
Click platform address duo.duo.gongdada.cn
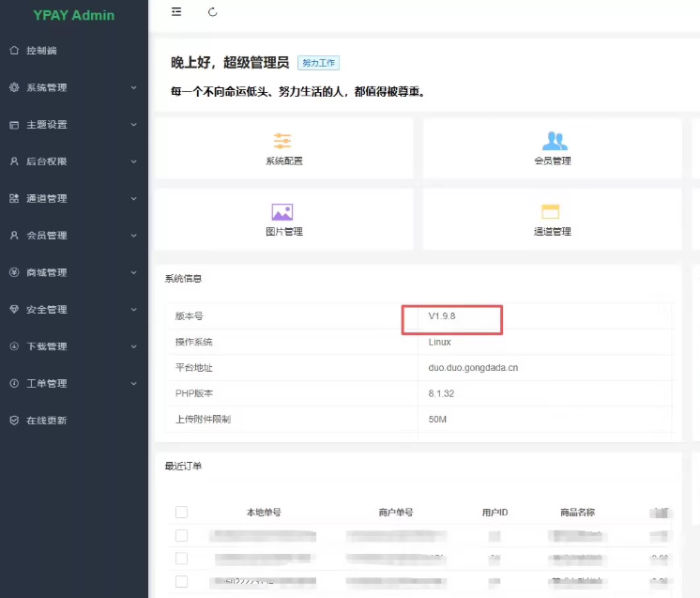473,368
